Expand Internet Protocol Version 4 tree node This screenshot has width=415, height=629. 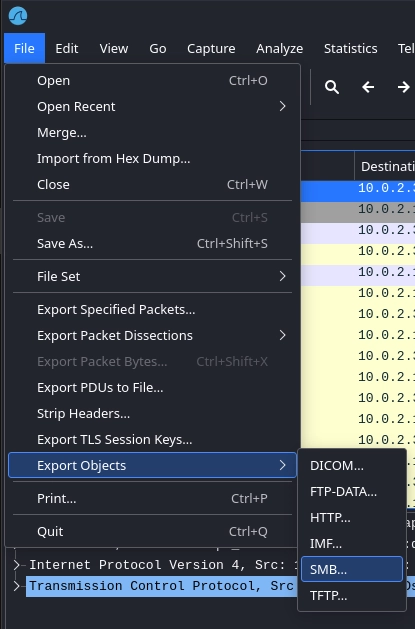(x=16, y=565)
